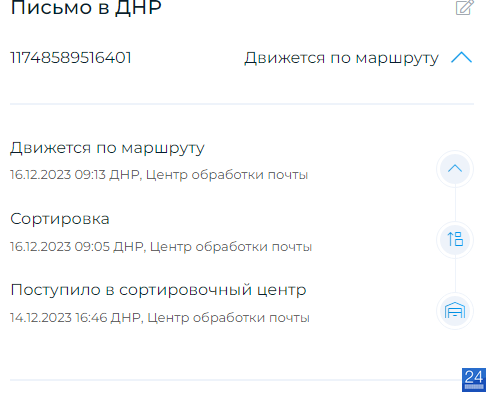Viewport: 494px width, 400px height.
Task: Click the timeline connector above the warehouse icon
Action: [455, 275]
